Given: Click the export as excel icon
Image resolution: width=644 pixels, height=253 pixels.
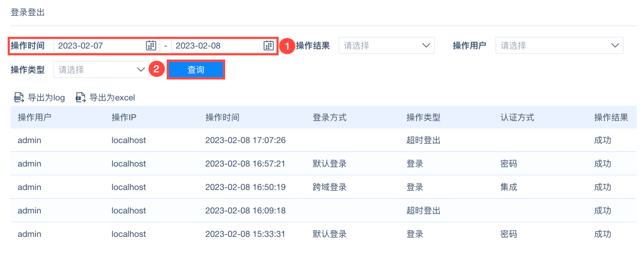Looking at the screenshot, I should click(x=81, y=97).
